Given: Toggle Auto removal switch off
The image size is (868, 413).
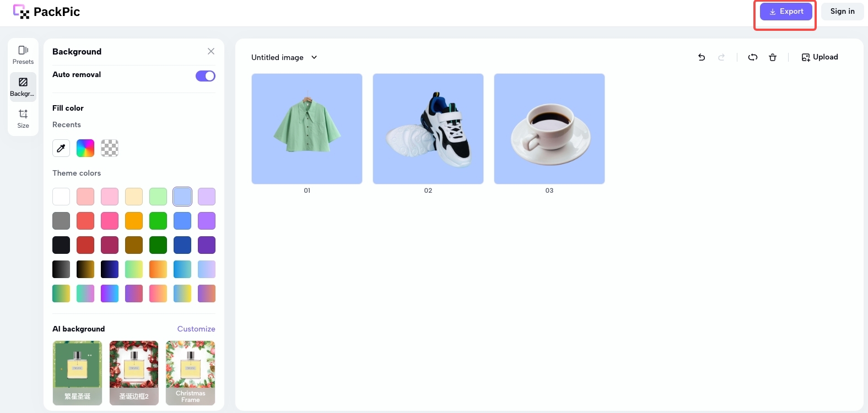Looking at the screenshot, I should (x=206, y=76).
